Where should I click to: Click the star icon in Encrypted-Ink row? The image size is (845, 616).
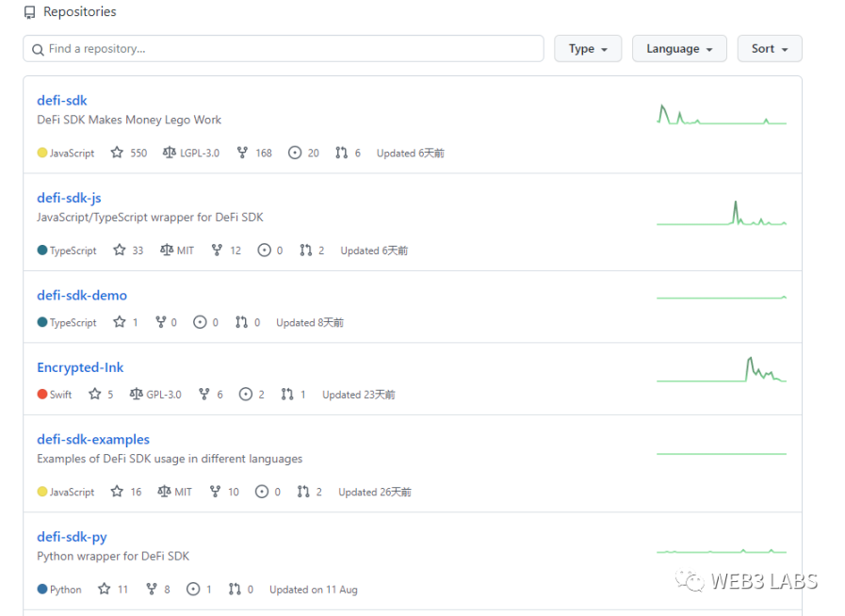95,394
